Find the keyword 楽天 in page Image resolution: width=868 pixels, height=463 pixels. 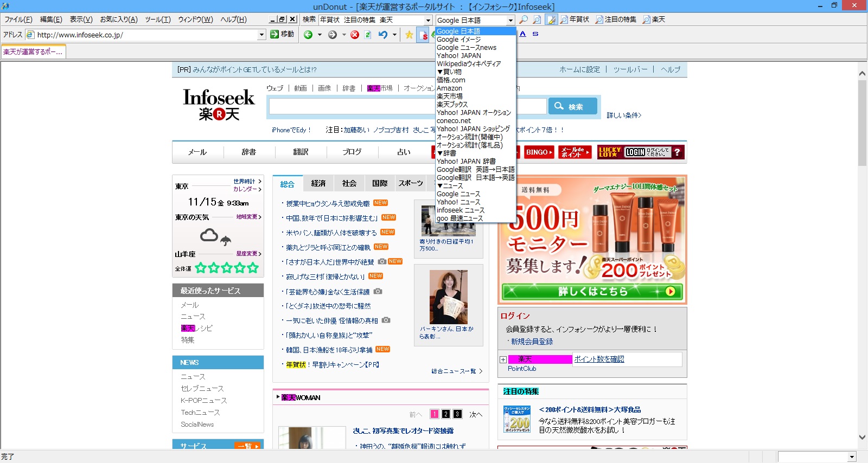tap(654, 20)
